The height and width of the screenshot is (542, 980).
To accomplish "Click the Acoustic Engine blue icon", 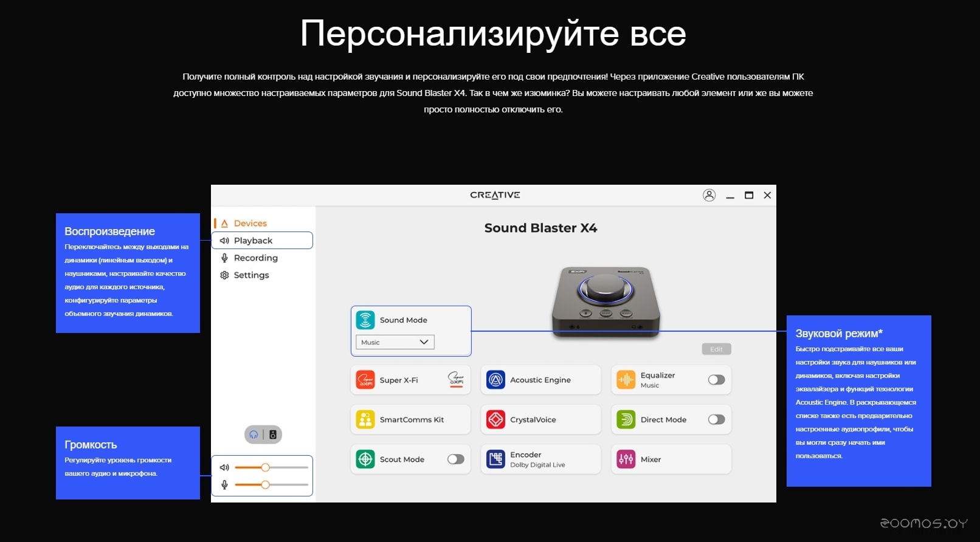I will point(495,380).
